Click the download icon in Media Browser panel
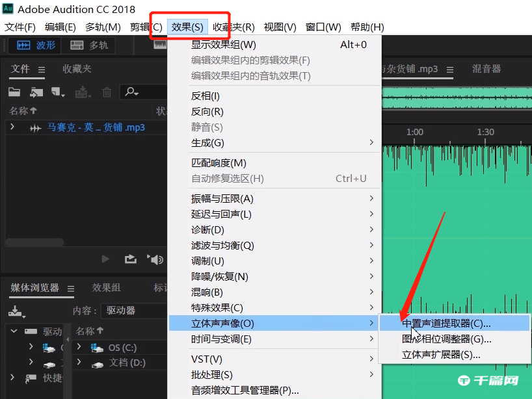The width and height of the screenshot is (532, 399). (x=14, y=311)
